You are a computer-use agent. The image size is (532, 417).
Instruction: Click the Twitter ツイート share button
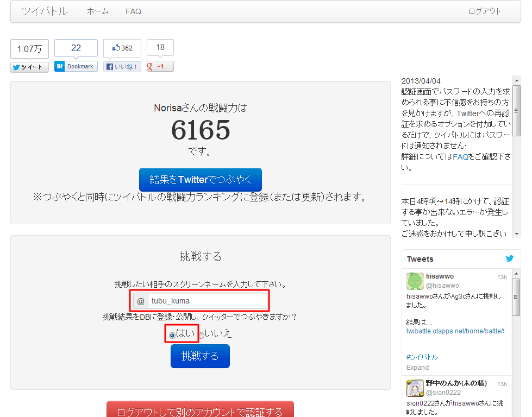tap(29, 67)
